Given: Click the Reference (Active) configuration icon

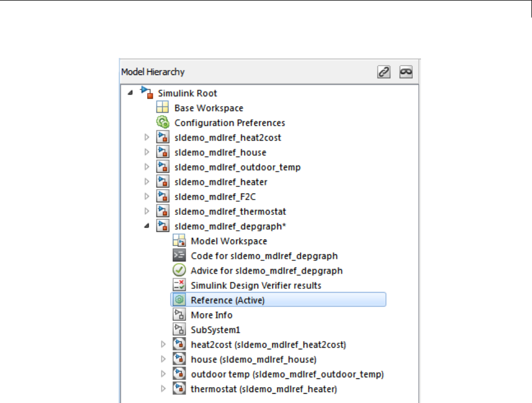Looking at the screenshot, I should click(179, 300).
